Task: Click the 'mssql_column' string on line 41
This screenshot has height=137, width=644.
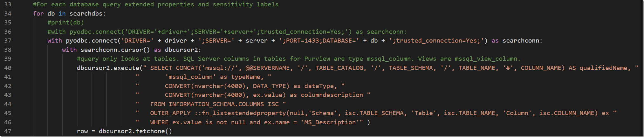Action: tap(190, 77)
